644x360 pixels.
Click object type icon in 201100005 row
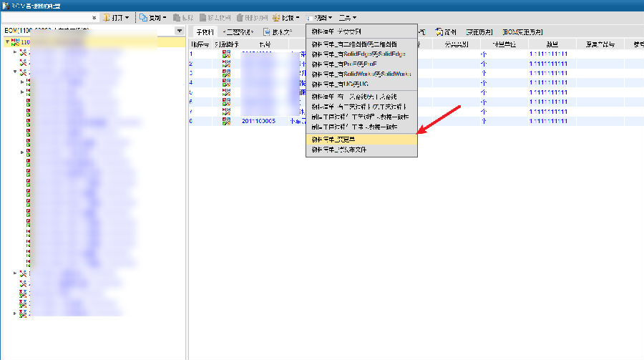(226, 121)
